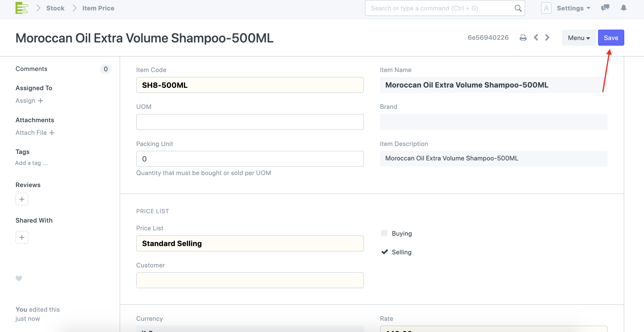Edit the Packing Unit field
The image size is (644, 332).
pyautogui.click(x=250, y=159)
